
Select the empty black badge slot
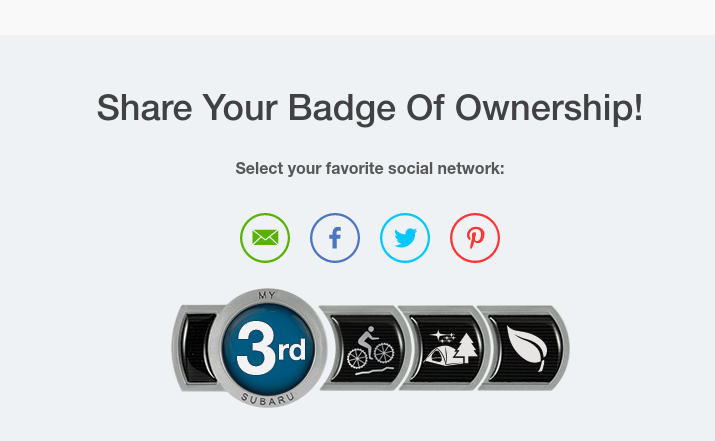tap(197, 348)
